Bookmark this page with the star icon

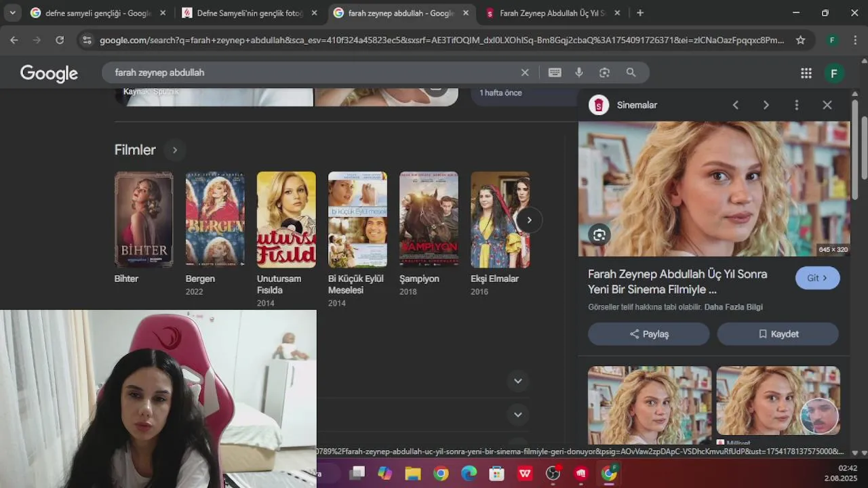pos(800,40)
